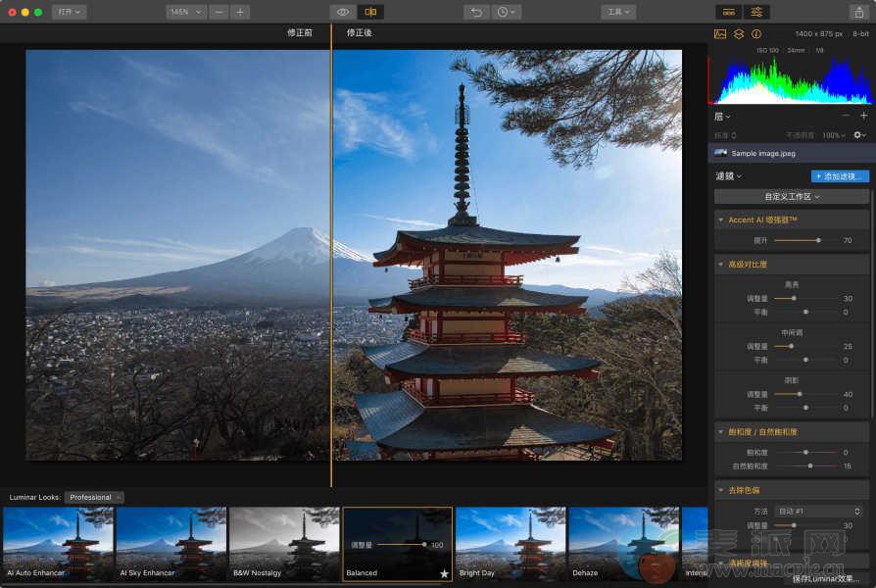876x588 pixels.
Task: Toggle the side panel sliders button
Action: (756, 12)
